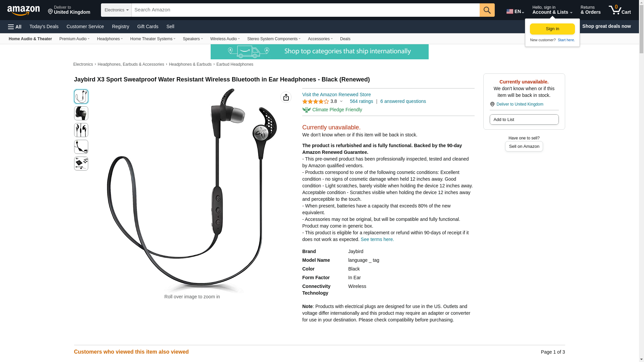Image resolution: width=644 pixels, height=362 pixels.
Task: Open Today's Deals tab
Action: pos(44,26)
